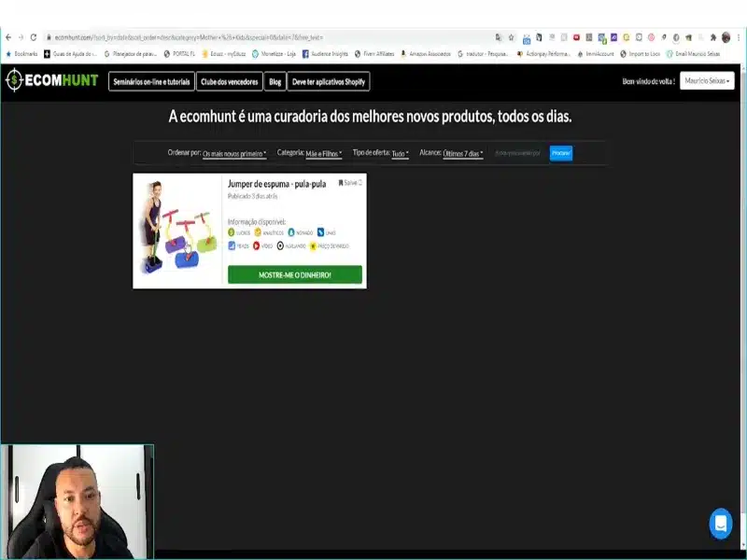The height and width of the screenshot is (560, 747).
Task: Go forward in the browser
Action: click(21, 37)
